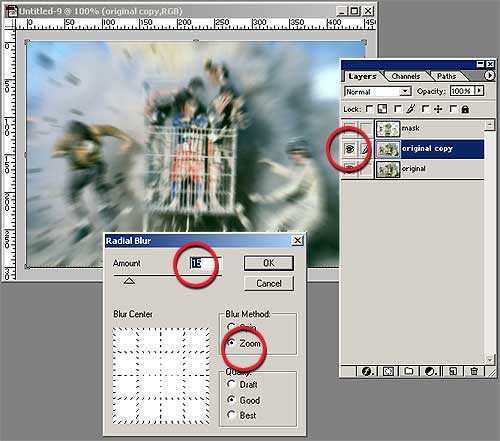Screen dimensions: 500x441
Task: Click the blurred shopping cart in the canvas
Action: pos(193,170)
